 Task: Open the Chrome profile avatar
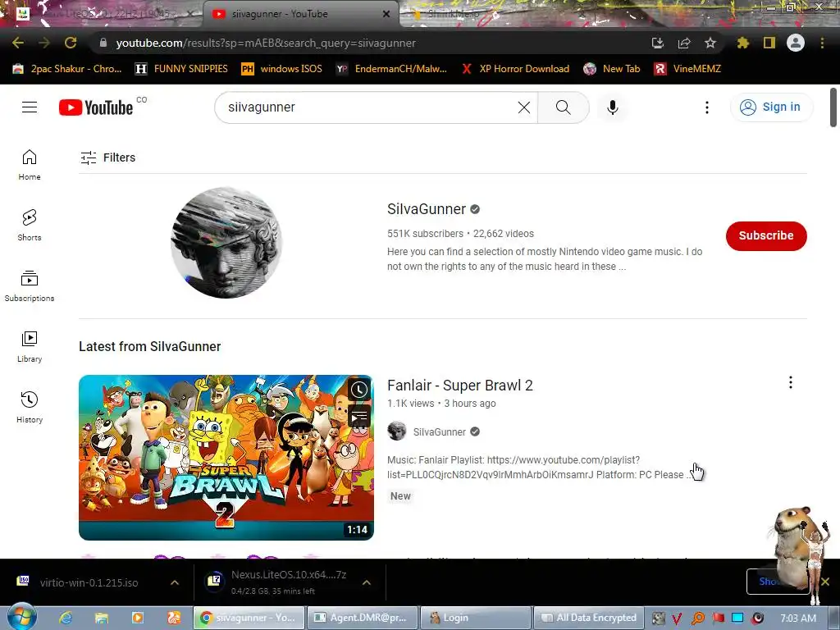coord(796,43)
